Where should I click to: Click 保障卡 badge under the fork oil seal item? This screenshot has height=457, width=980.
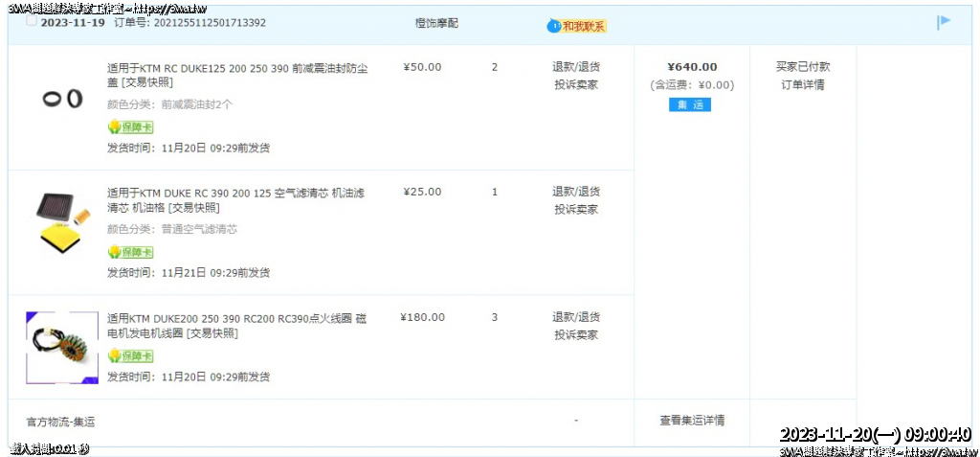click(x=130, y=127)
